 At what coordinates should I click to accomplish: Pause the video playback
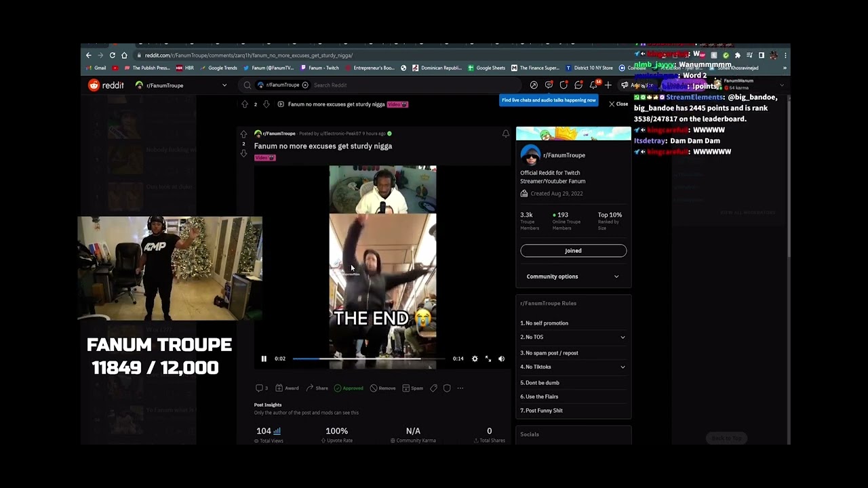tap(264, 359)
